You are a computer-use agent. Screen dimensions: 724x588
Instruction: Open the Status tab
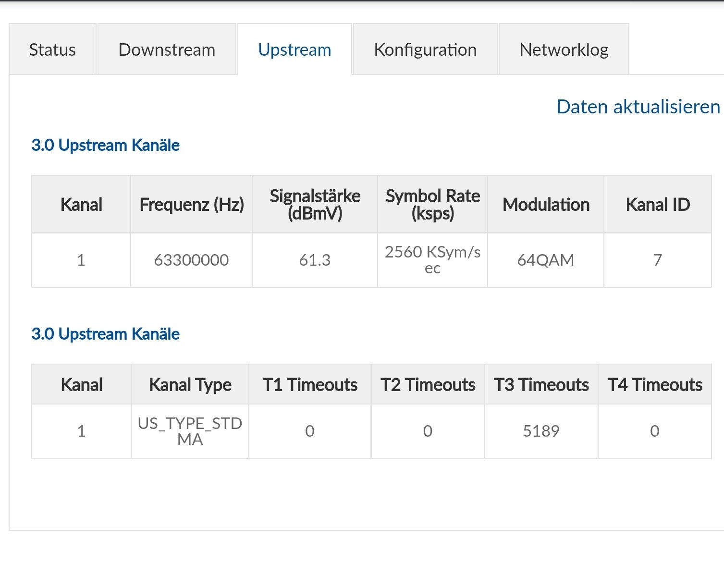click(52, 49)
